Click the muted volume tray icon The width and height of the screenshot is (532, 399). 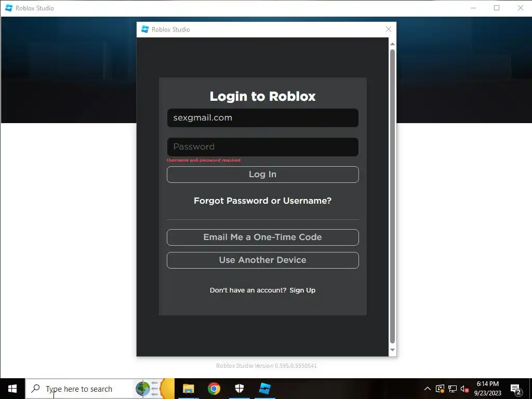coord(464,389)
